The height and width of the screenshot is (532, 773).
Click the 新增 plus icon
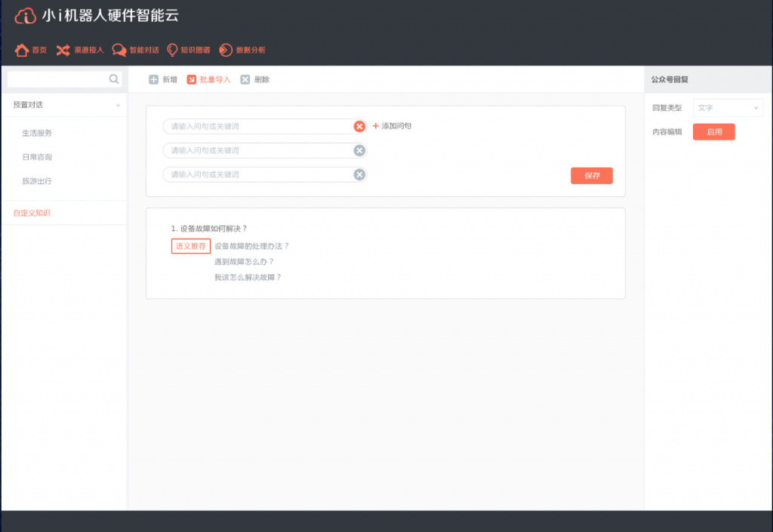[x=154, y=79]
